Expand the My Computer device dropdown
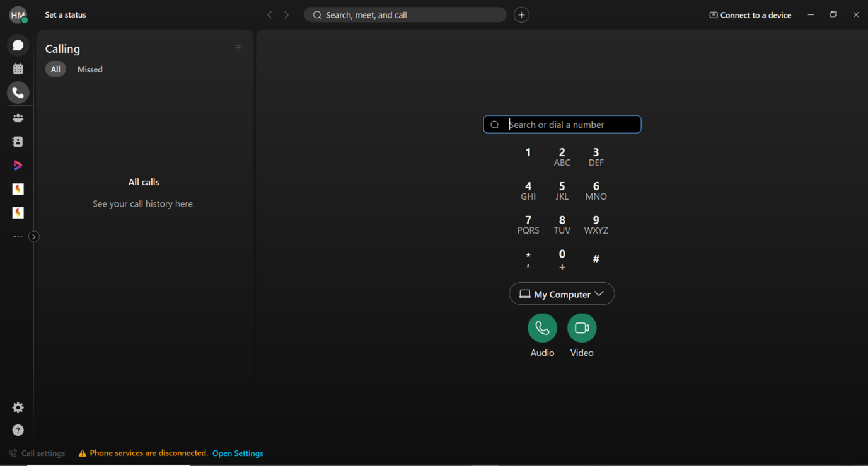 (562, 294)
